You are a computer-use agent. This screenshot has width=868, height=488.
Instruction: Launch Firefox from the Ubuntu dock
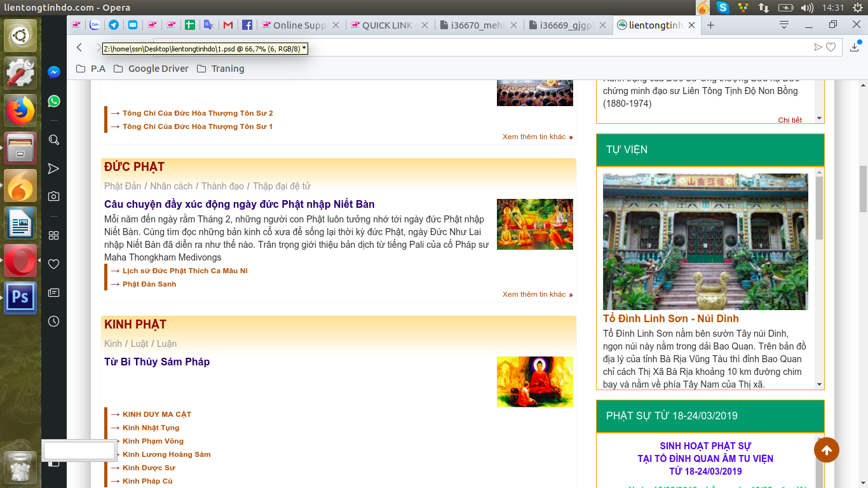click(x=20, y=111)
